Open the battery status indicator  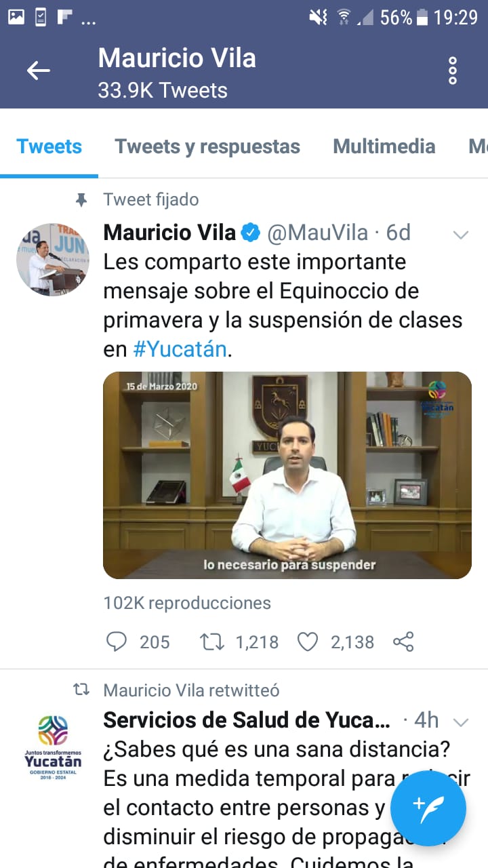click(422, 17)
